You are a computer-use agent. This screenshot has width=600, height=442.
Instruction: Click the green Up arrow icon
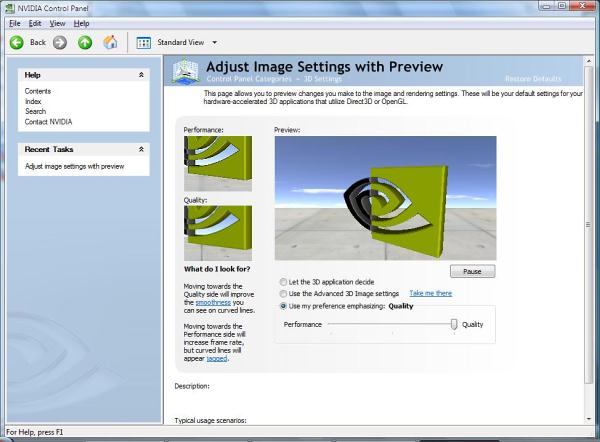[85, 42]
